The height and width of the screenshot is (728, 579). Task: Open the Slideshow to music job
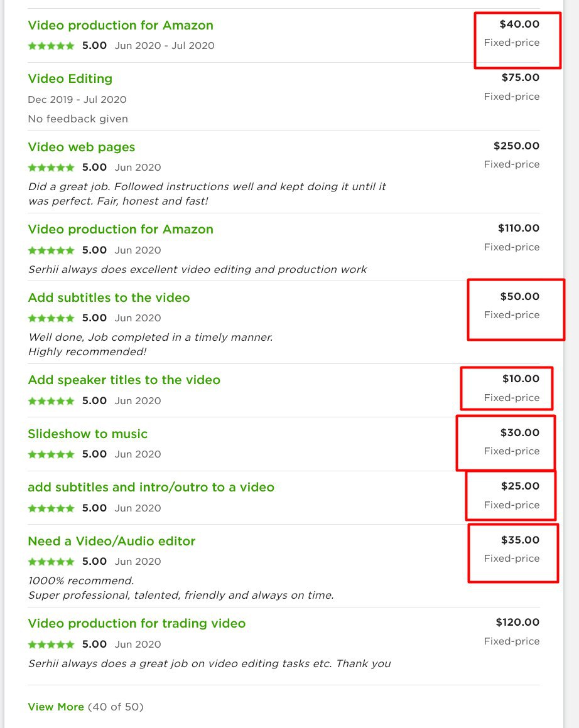[87, 434]
